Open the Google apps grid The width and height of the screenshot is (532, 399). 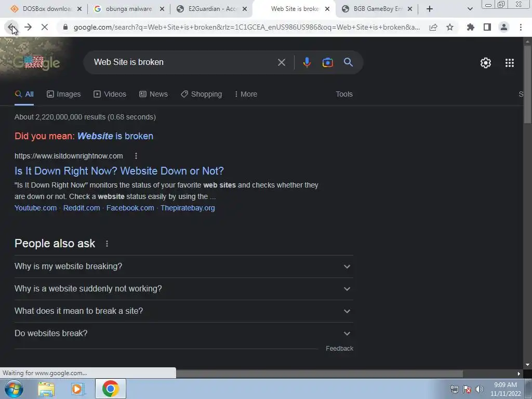(510, 63)
